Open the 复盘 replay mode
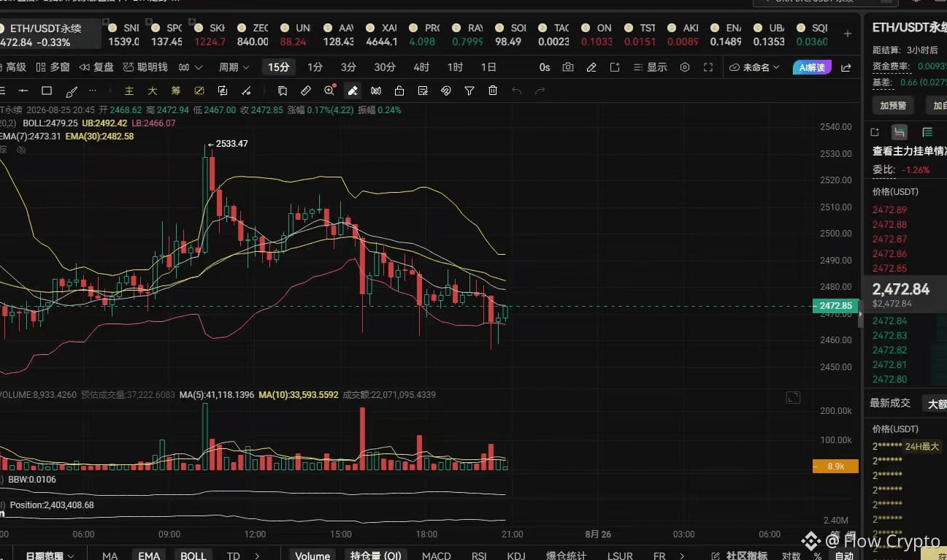 coord(96,67)
